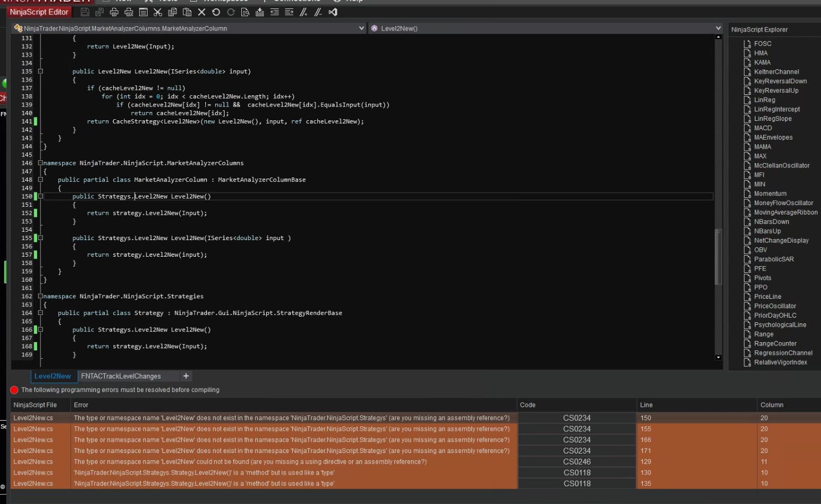
Task: Comment out selected lines icon
Action: pos(303,12)
